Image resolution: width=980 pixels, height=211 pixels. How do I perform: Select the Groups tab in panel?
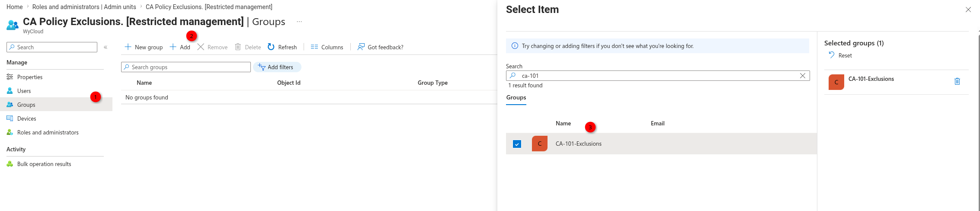point(516,98)
